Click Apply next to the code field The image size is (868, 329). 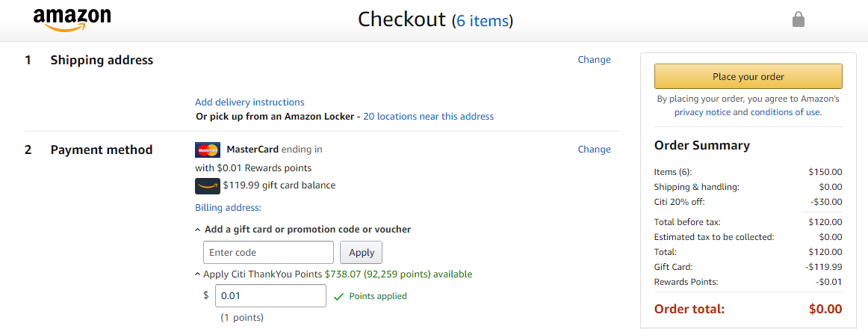pyautogui.click(x=362, y=253)
